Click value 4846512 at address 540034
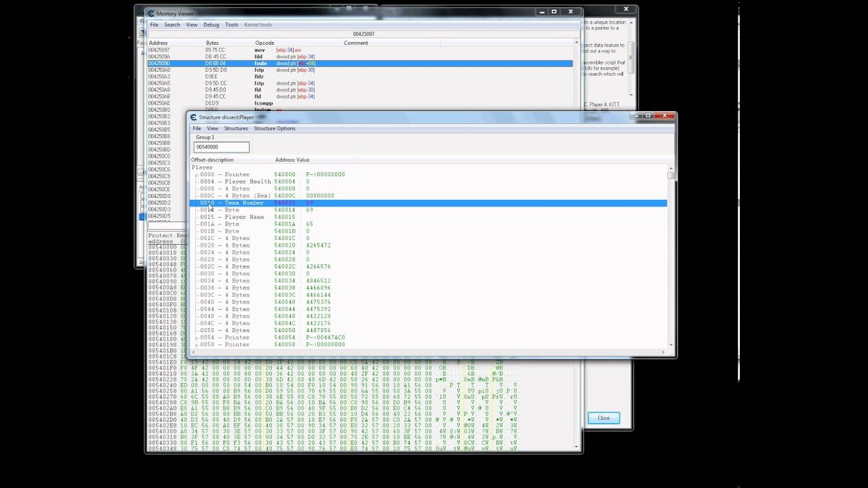This screenshot has height=488, width=868. pyautogui.click(x=318, y=281)
